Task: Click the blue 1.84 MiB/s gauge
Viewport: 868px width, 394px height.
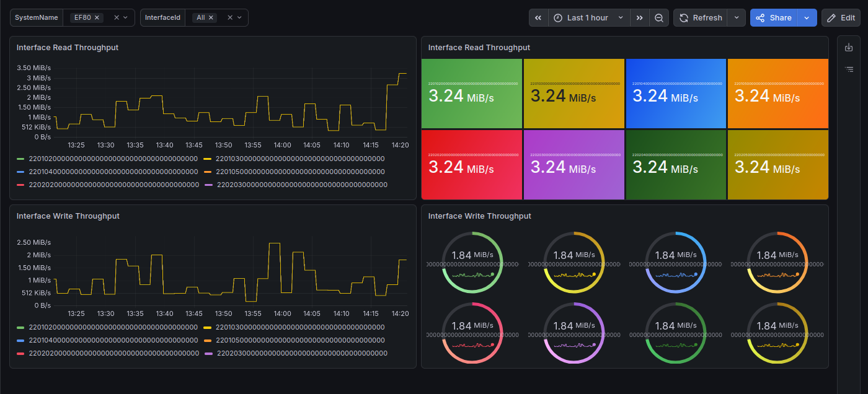Action: point(676,263)
